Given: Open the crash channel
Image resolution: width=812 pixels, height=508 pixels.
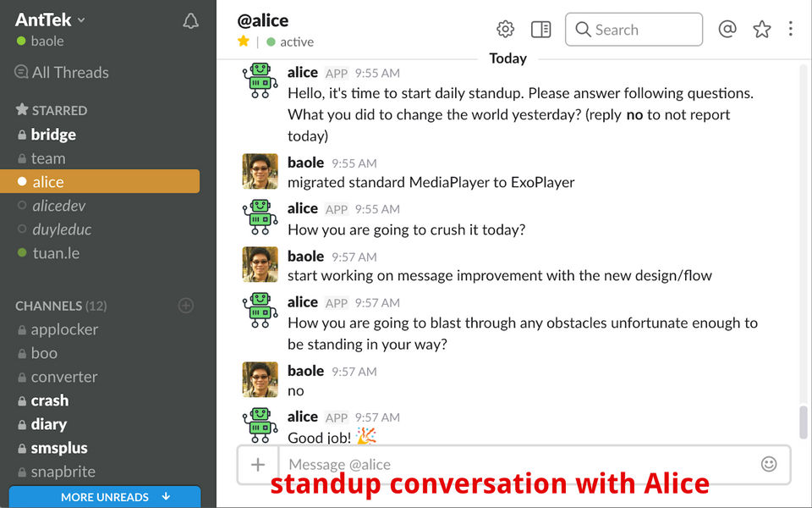Looking at the screenshot, I should (x=50, y=400).
